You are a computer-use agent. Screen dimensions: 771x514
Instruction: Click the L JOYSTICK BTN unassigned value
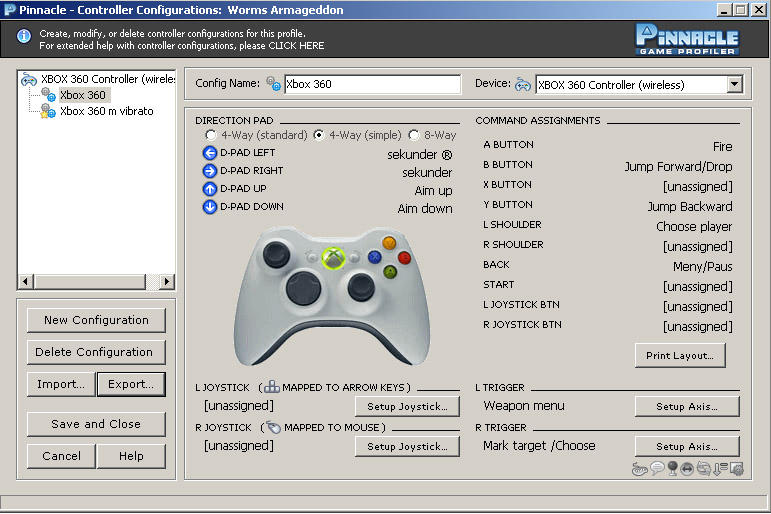[697, 307]
